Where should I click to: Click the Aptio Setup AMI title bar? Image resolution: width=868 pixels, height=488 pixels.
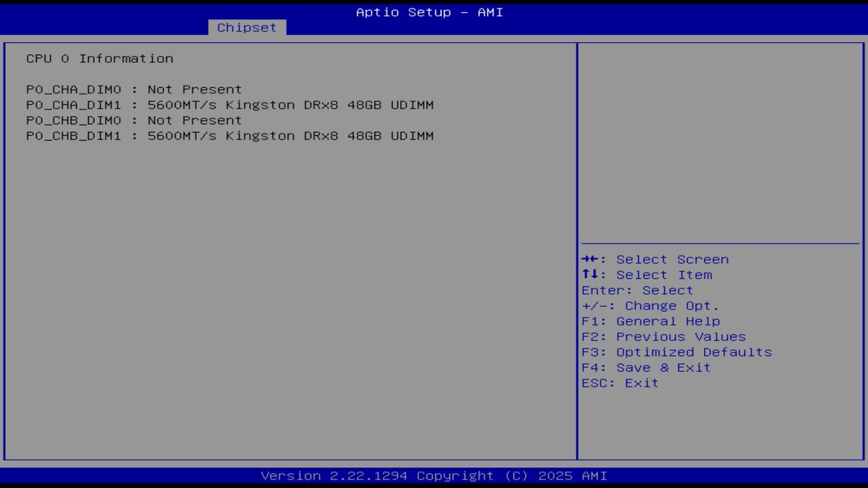tap(429, 12)
